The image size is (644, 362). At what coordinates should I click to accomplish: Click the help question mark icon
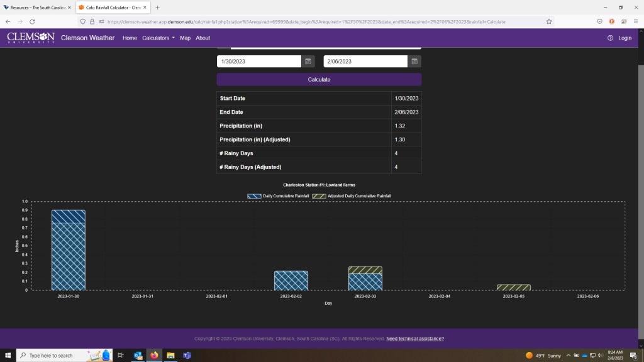tap(610, 38)
